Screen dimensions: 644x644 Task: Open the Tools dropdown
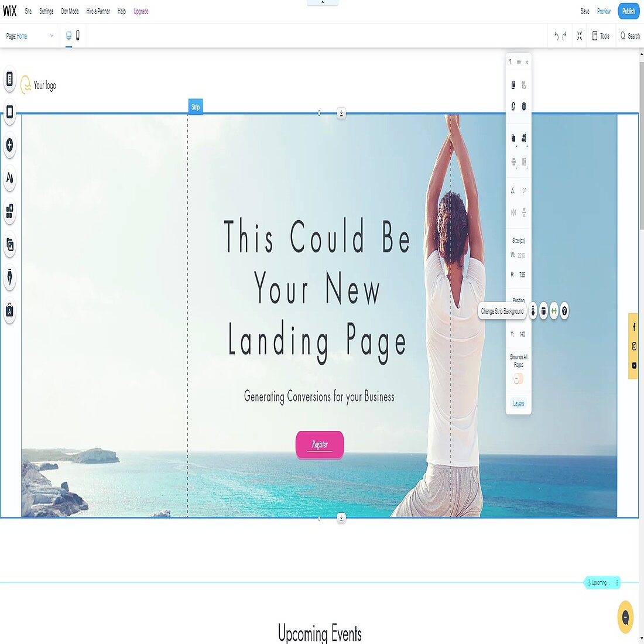click(601, 36)
